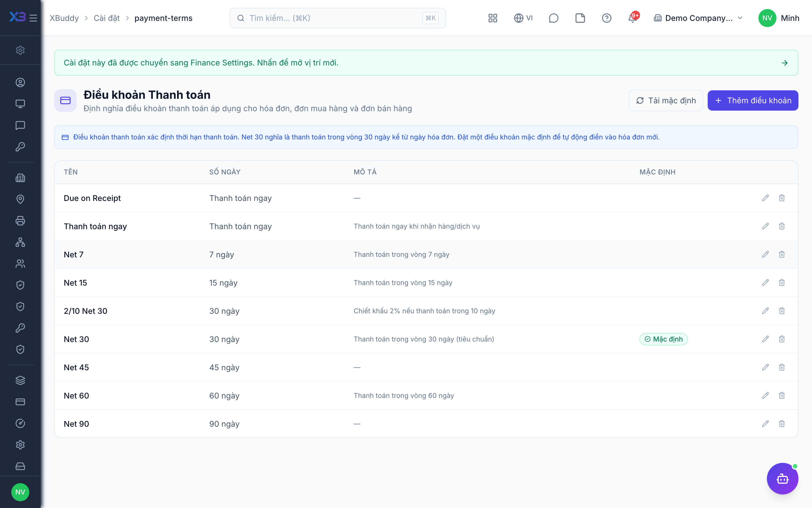Open the location pin sidebar icon
This screenshot has width=812, height=508.
20,199
